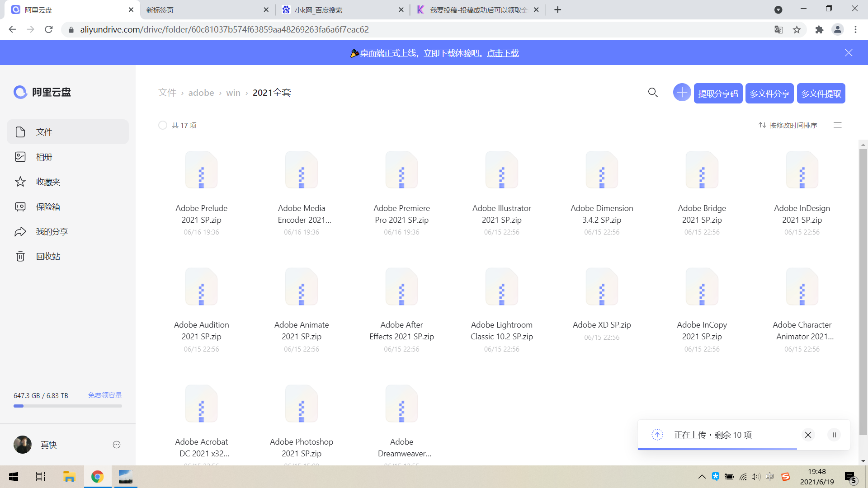Click the 多文件分享 button
868x488 pixels.
[x=769, y=93]
